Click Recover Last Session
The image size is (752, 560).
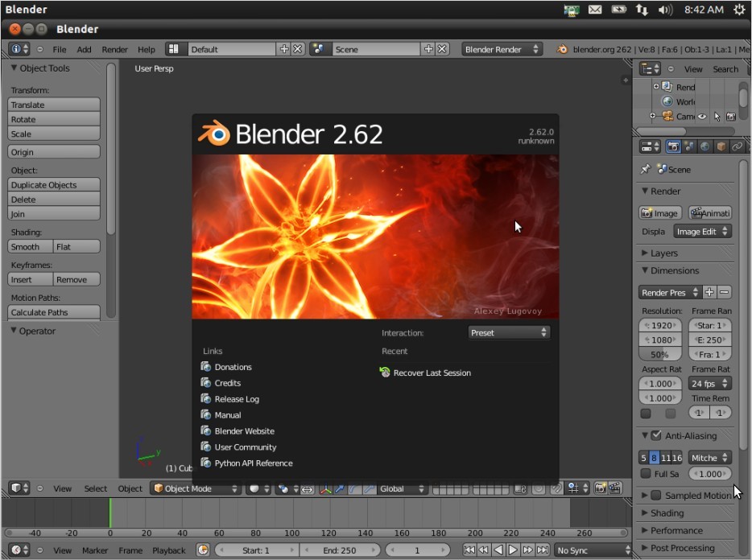(x=425, y=373)
